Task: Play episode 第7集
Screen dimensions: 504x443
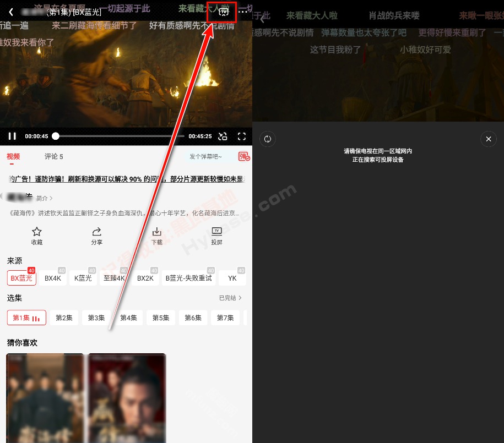Action: [x=225, y=318]
